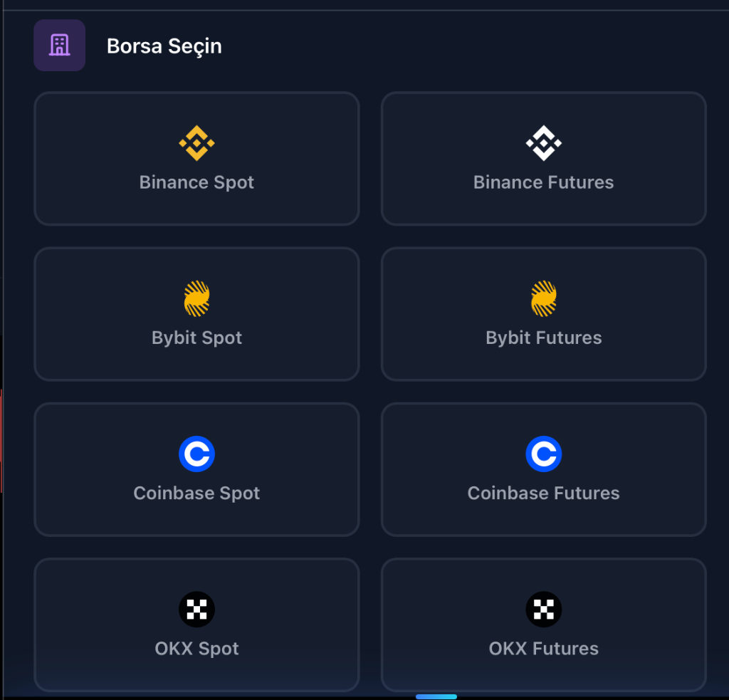729x700 pixels.
Task: Click the Borsa Seçin heading text
Action: click(x=164, y=46)
